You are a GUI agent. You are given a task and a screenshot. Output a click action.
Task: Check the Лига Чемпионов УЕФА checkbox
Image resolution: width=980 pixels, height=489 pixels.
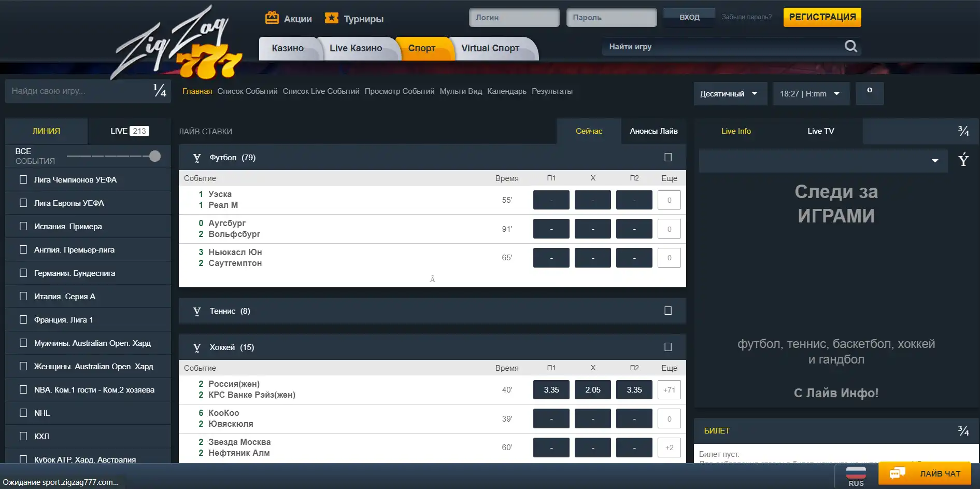[x=23, y=180]
